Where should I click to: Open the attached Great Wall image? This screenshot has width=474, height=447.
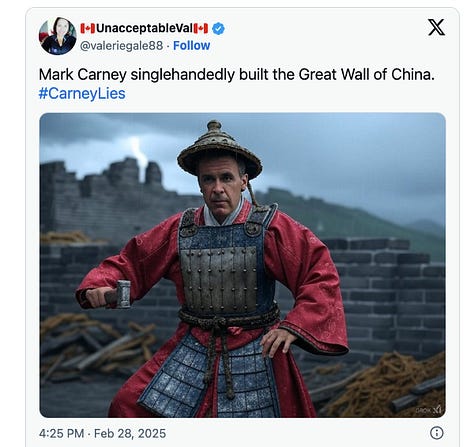[242, 265]
